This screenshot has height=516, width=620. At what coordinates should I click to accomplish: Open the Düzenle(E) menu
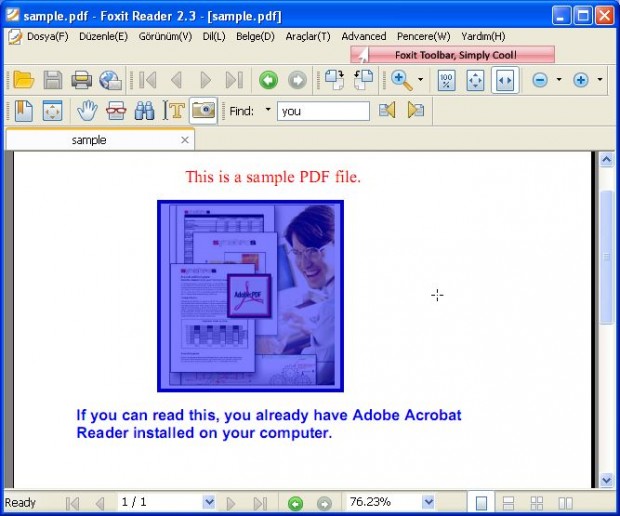103,36
